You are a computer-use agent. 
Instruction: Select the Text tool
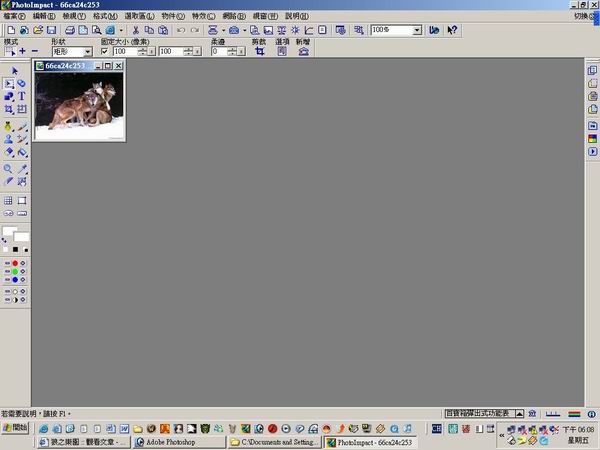pyautogui.click(x=22, y=96)
